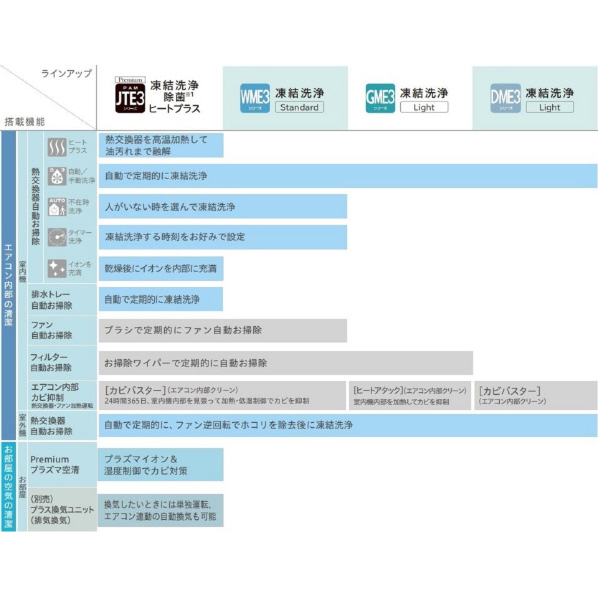Viewport: 598px width, 598px height.
Task: Select the お部屋の空気の清潔 vertical section tab
Action: click(x=8, y=486)
